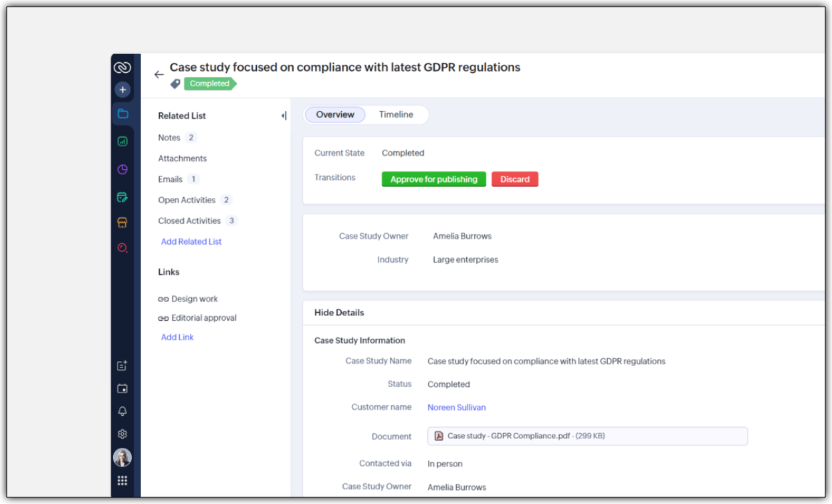This screenshot has width=832, height=504.
Task: Click the Status field value Completed
Action: coord(449,384)
